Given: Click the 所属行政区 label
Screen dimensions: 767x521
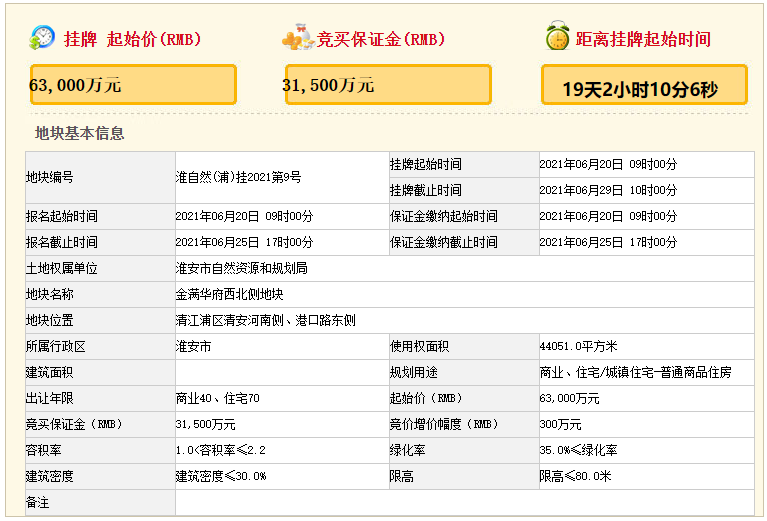Looking at the screenshot, I should [56, 346].
